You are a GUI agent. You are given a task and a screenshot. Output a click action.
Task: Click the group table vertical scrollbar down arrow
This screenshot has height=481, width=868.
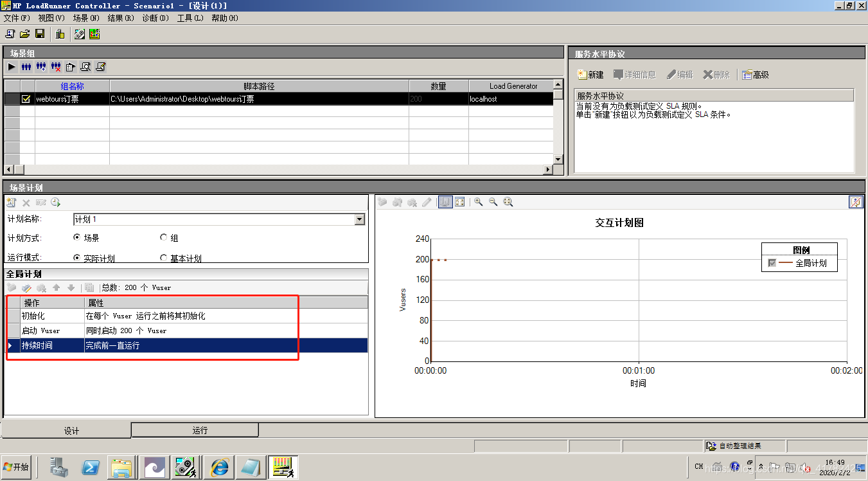pyautogui.click(x=558, y=159)
